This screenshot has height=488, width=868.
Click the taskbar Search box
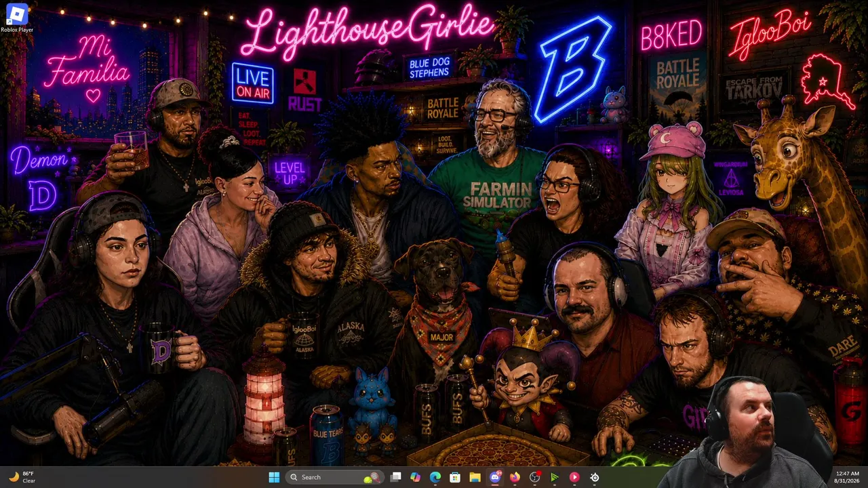click(x=335, y=477)
